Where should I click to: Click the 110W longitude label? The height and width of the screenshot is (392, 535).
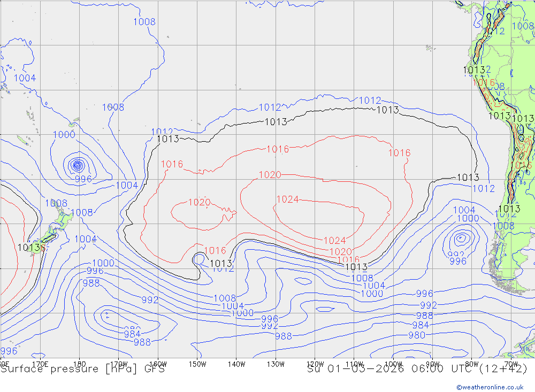tap(354, 364)
